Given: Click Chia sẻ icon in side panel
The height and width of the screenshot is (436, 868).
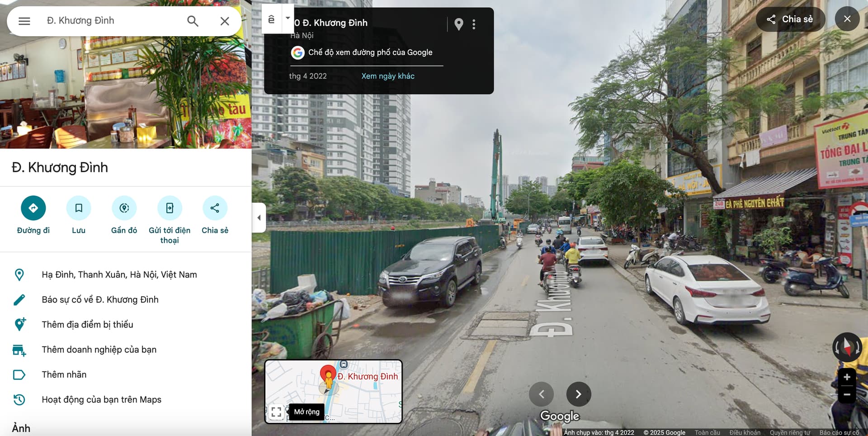Looking at the screenshot, I should 215,208.
